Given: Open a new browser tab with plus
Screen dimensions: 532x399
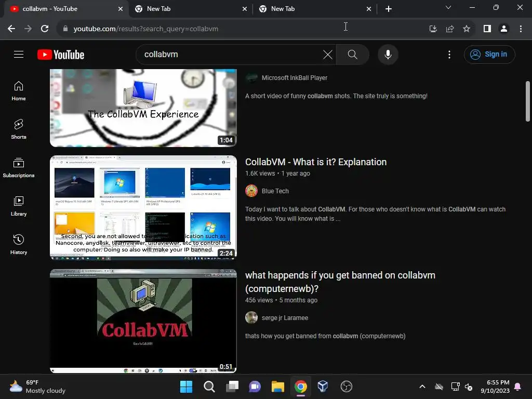Looking at the screenshot, I should [x=389, y=9].
